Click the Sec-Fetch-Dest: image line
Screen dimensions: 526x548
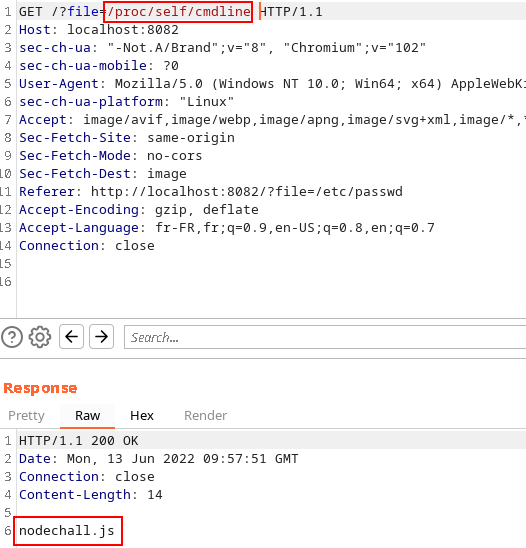point(103,174)
